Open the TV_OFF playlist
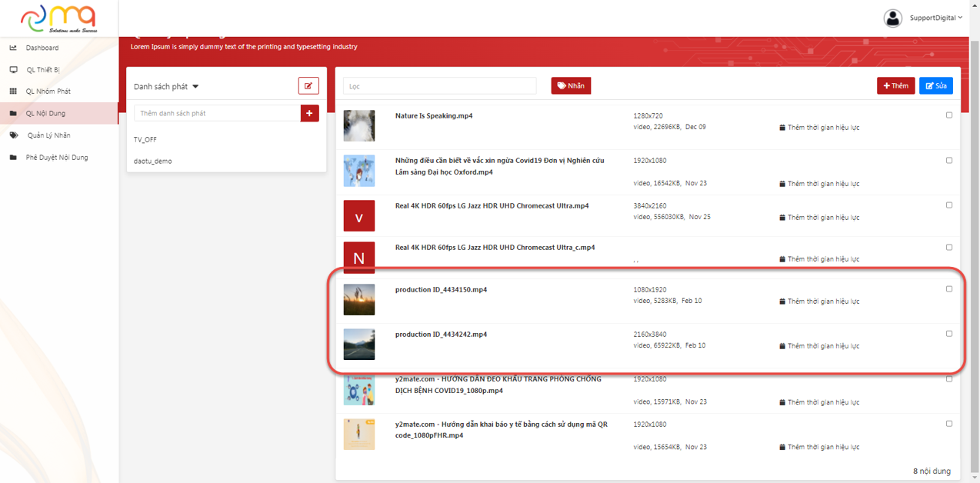The height and width of the screenshot is (483, 980). click(x=145, y=140)
